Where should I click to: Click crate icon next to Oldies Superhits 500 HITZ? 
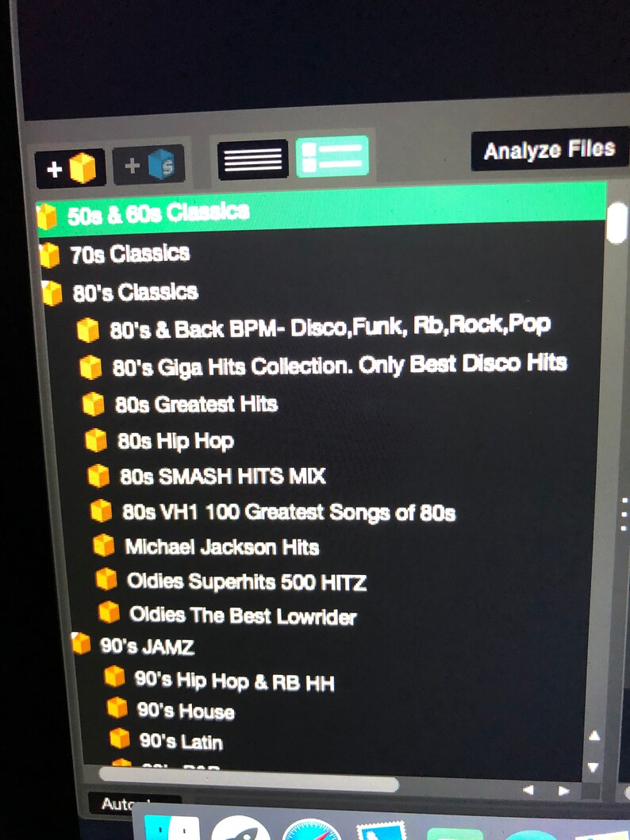(106, 579)
